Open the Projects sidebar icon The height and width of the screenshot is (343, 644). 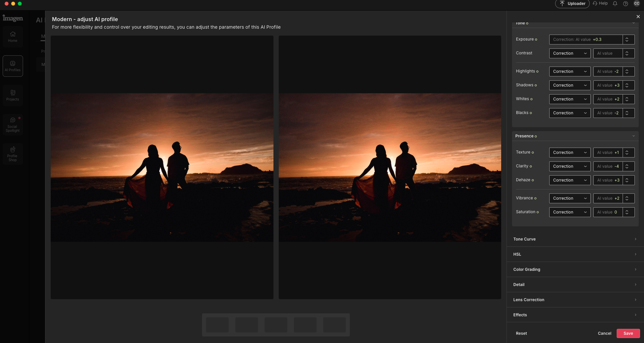tap(13, 95)
